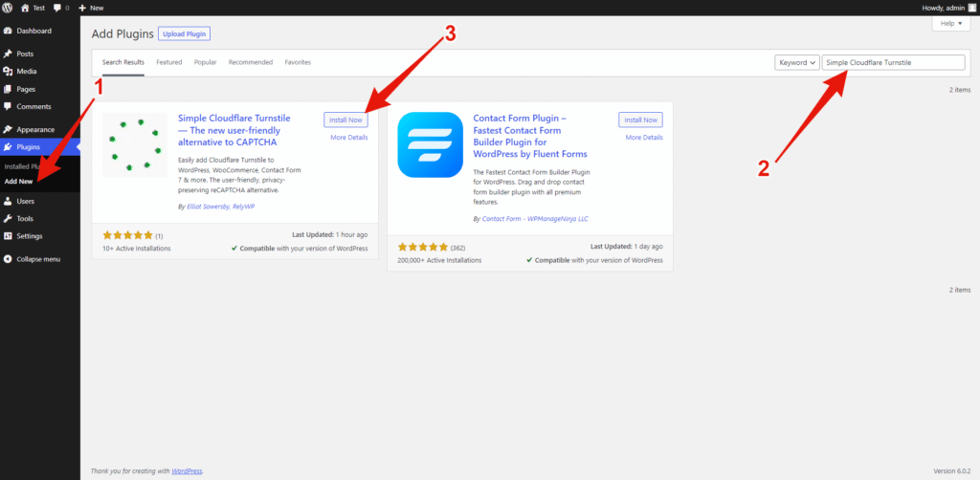Click '10+ Active Installations' text
Image resolution: width=980 pixels, height=480 pixels.
(x=136, y=249)
